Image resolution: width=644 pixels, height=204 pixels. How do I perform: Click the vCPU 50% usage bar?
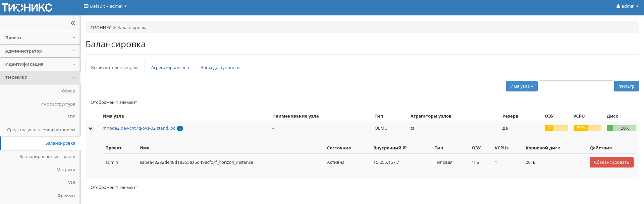587,128
